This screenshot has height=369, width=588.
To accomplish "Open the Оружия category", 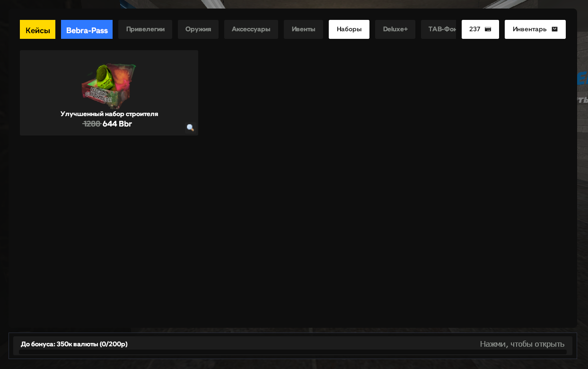I will pyautogui.click(x=198, y=29).
